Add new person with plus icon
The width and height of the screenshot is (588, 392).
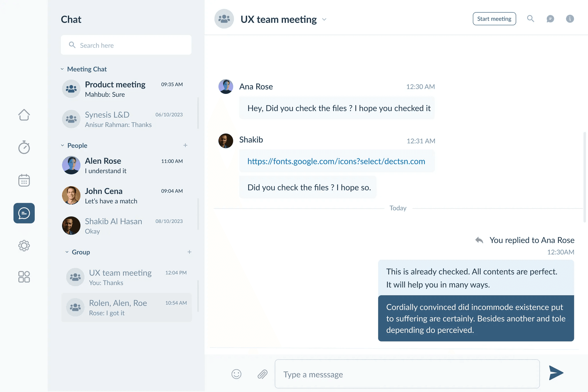(x=185, y=145)
